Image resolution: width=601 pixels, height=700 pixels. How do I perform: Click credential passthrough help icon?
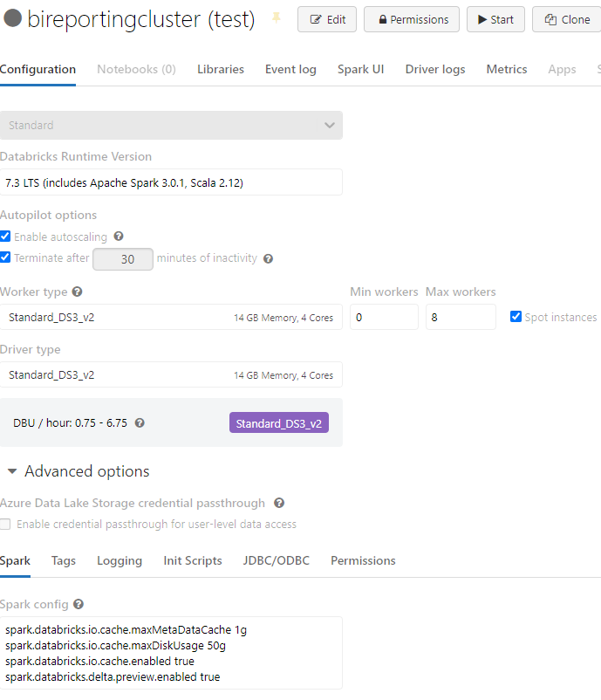pyautogui.click(x=279, y=504)
